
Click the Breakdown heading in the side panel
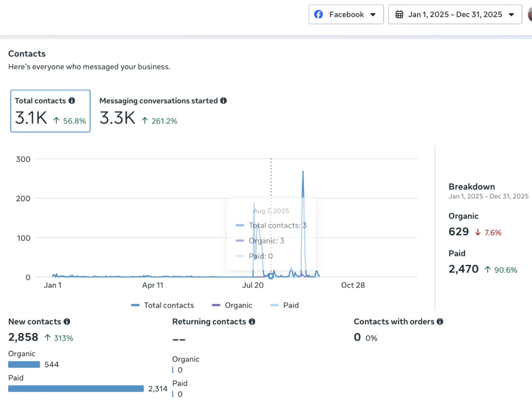click(472, 187)
